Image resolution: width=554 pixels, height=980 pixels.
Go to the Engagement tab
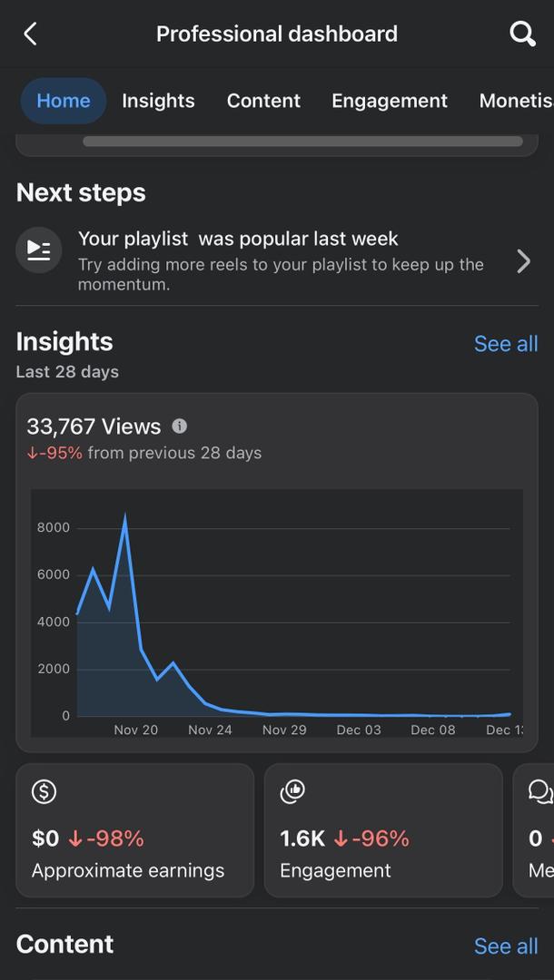click(x=390, y=101)
